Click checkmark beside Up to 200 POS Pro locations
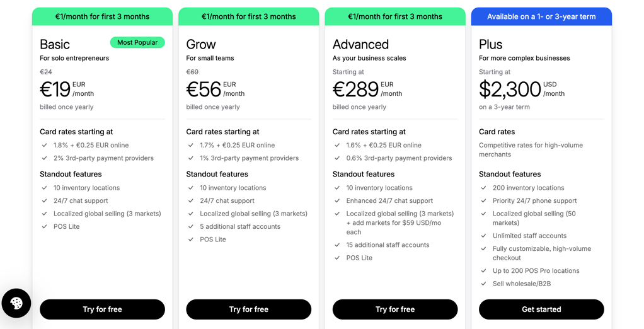 pos(484,270)
